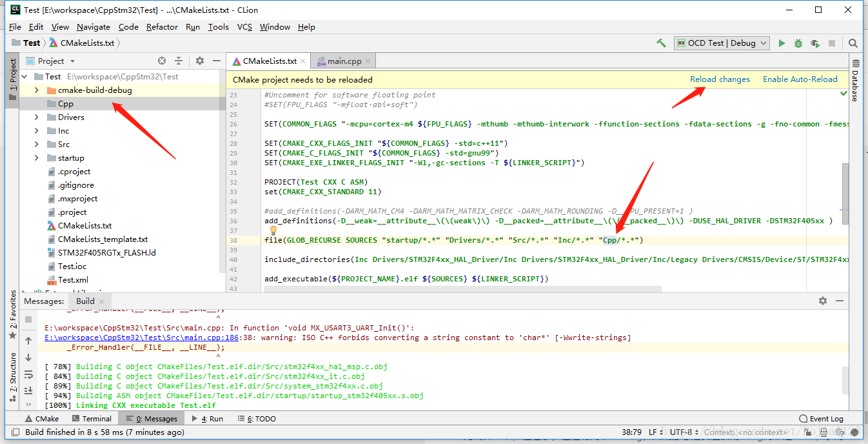Open Search Everywhere magnifier icon
Viewport: 868px width, 444px height.
pyautogui.click(x=853, y=43)
